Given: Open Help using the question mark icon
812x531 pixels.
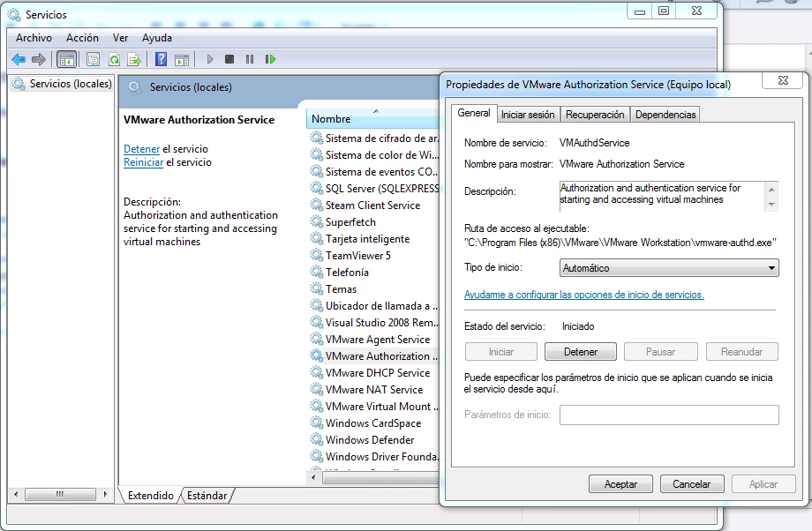Looking at the screenshot, I should click(161, 59).
